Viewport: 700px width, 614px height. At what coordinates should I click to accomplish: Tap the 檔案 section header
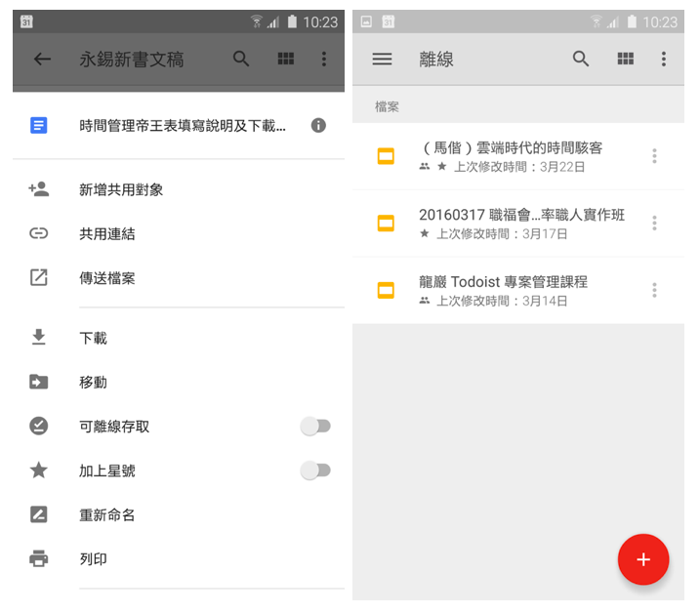pos(387,106)
